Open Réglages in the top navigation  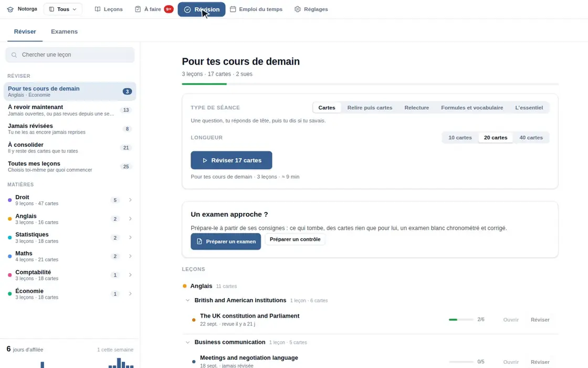[311, 9]
